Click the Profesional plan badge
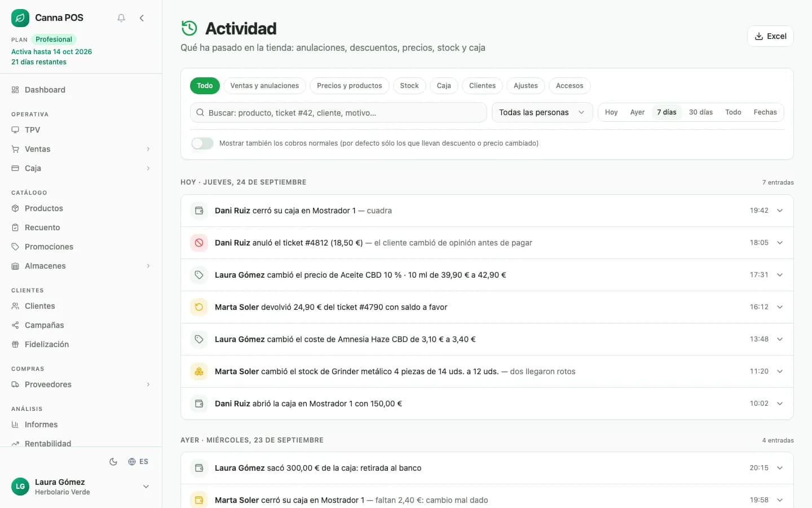This screenshot has width=812, height=508. (x=54, y=40)
